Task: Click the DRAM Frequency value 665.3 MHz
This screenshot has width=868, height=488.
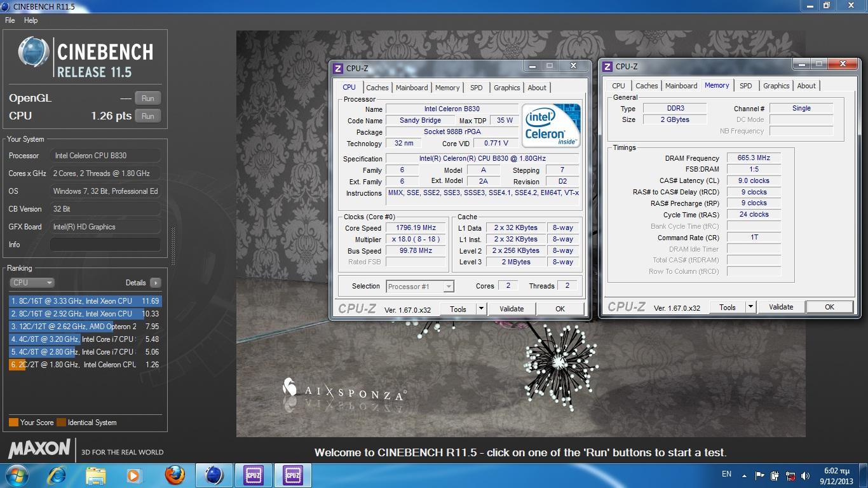Action: coord(754,158)
